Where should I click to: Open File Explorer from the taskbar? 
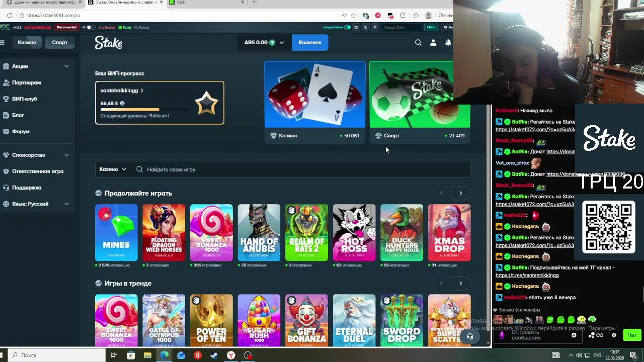[x=147, y=355]
